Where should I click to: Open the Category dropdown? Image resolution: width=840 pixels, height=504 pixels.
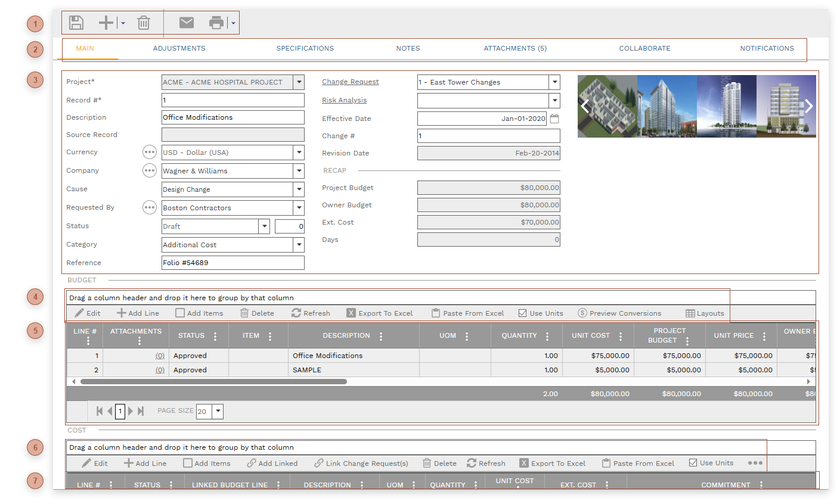[299, 245]
